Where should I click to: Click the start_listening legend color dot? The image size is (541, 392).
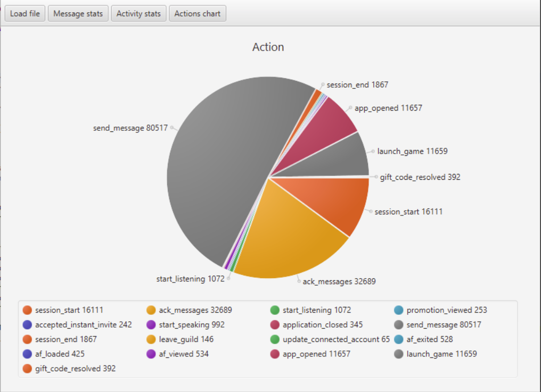(x=275, y=310)
